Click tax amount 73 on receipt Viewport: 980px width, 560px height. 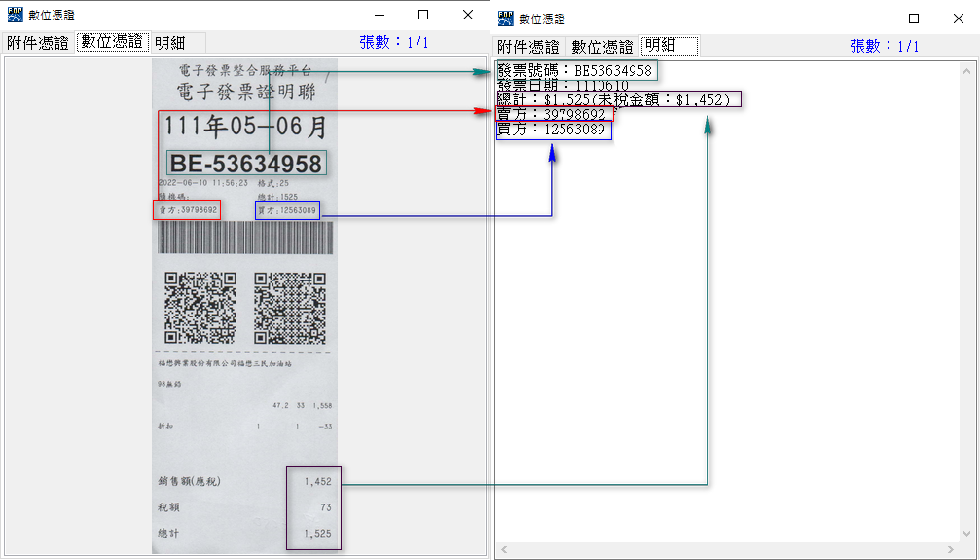(x=326, y=507)
